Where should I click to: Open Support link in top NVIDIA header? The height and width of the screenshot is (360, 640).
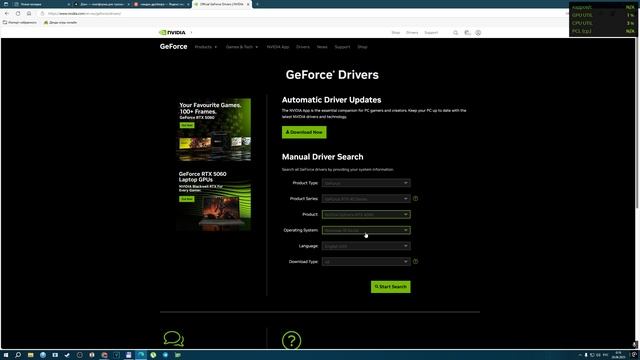click(x=431, y=33)
